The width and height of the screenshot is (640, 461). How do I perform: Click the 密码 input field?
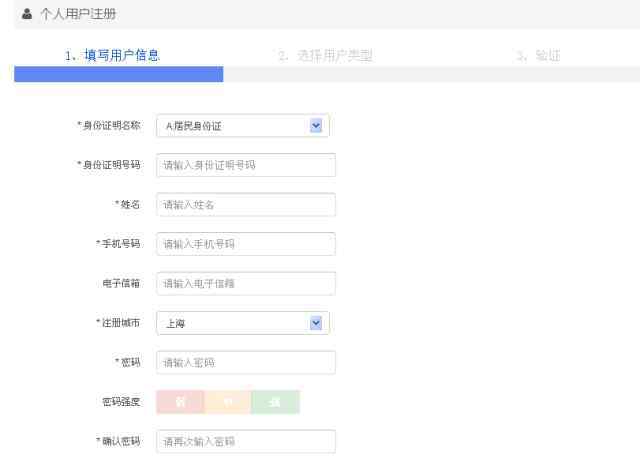246,362
